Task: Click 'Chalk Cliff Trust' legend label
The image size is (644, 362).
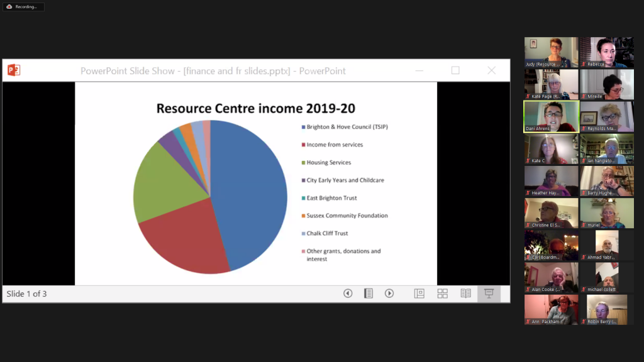Action: tap(327, 233)
